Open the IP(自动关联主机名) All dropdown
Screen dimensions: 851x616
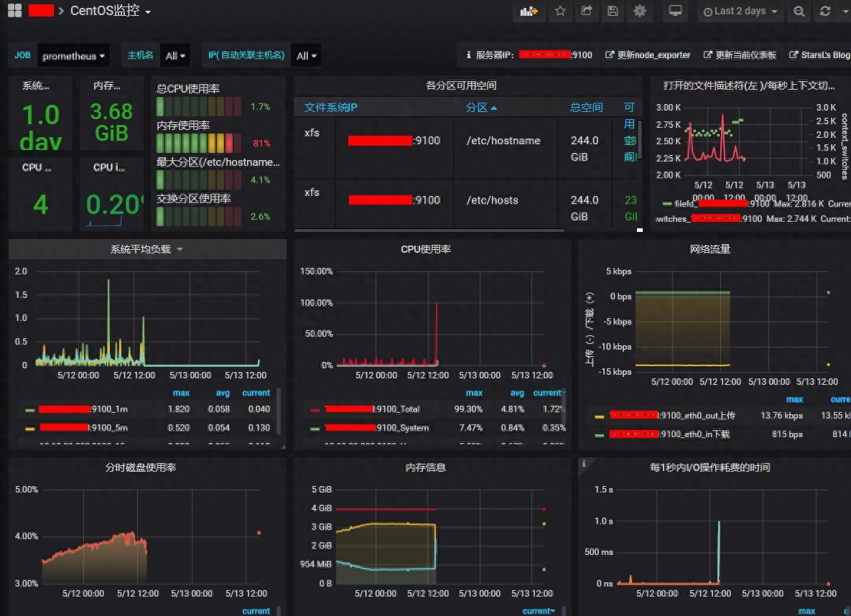(306, 55)
